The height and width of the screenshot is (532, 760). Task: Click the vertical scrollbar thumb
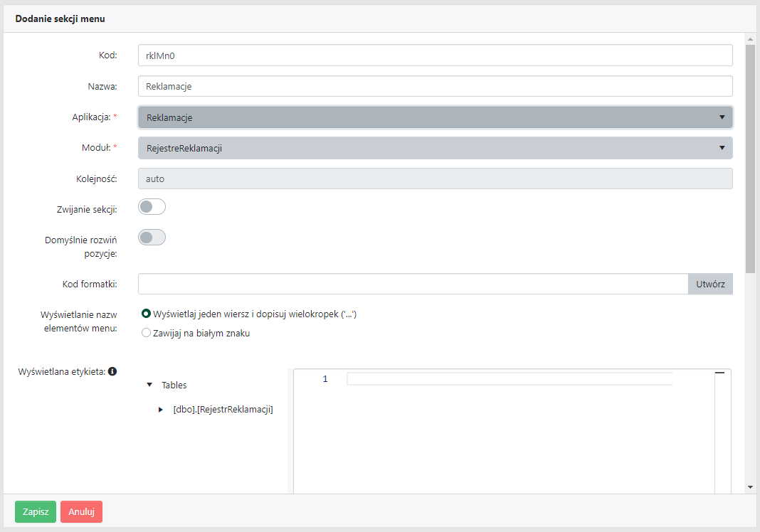pyautogui.click(x=750, y=156)
